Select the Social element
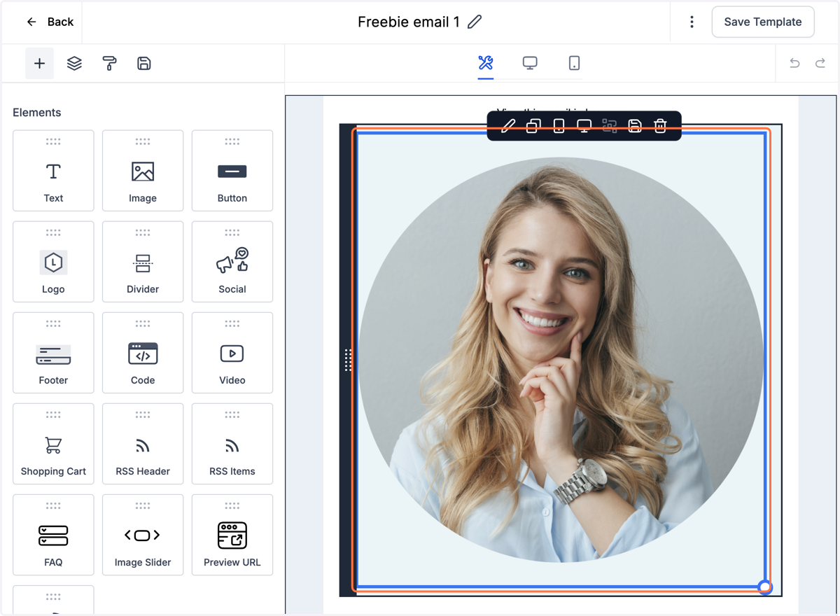This screenshot has width=840, height=616. tap(232, 262)
